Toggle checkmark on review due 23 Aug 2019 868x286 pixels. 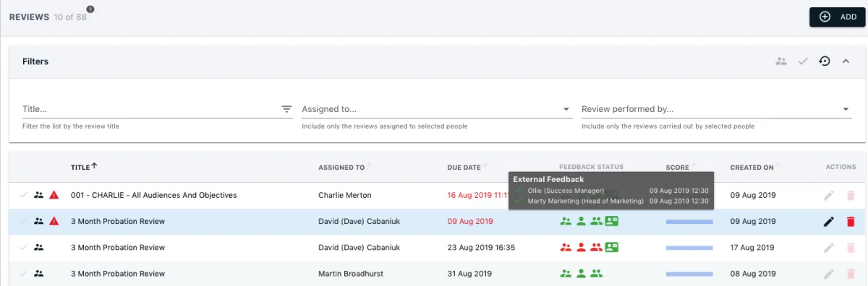pos(24,247)
